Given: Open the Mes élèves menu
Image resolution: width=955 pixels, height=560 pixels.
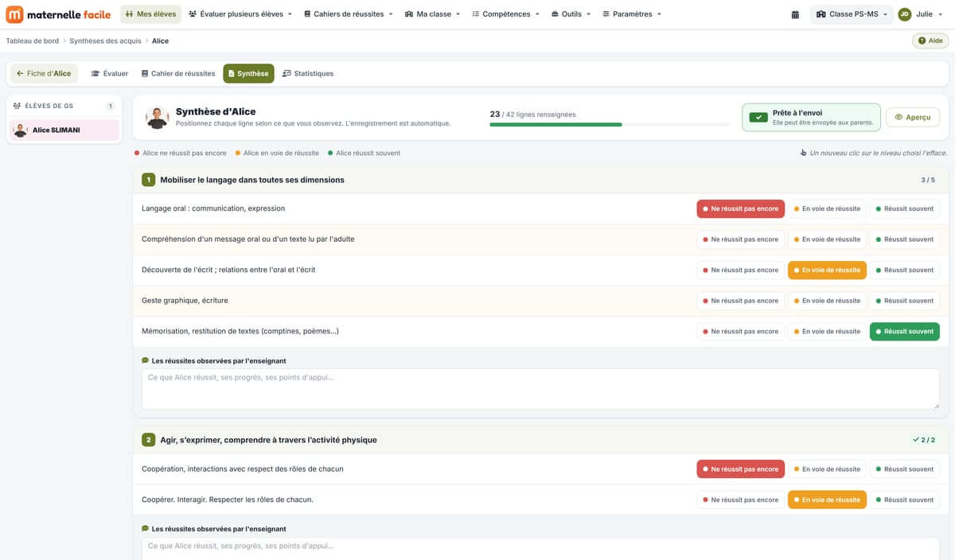Looking at the screenshot, I should coord(150,14).
